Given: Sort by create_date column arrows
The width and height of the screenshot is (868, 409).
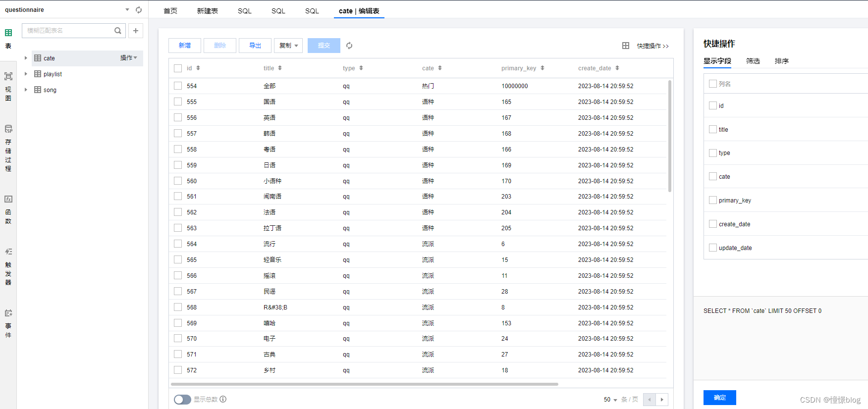Looking at the screenshot, I should [617, 68].
